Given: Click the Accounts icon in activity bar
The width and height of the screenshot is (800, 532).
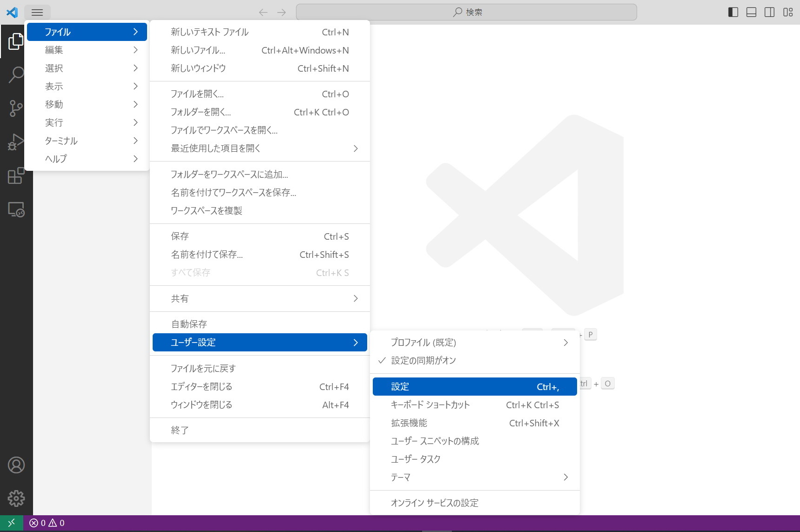Looking at the screenshot, I should 16,465.
